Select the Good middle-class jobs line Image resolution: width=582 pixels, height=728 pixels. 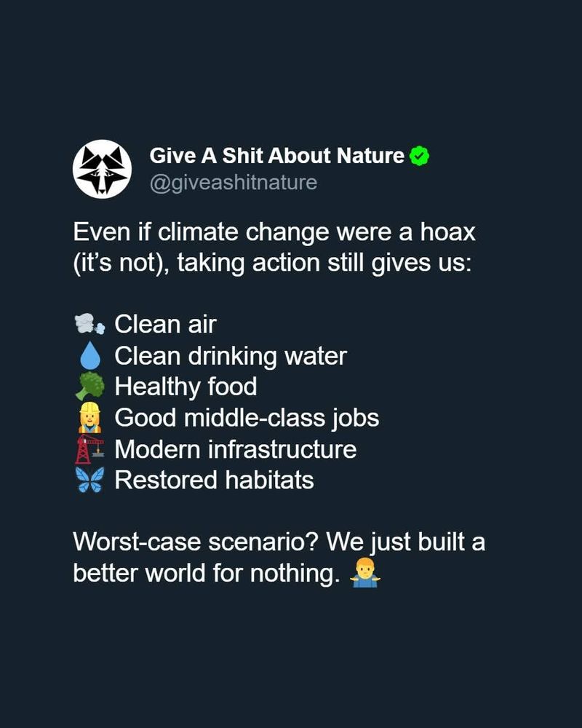[247, 418]
